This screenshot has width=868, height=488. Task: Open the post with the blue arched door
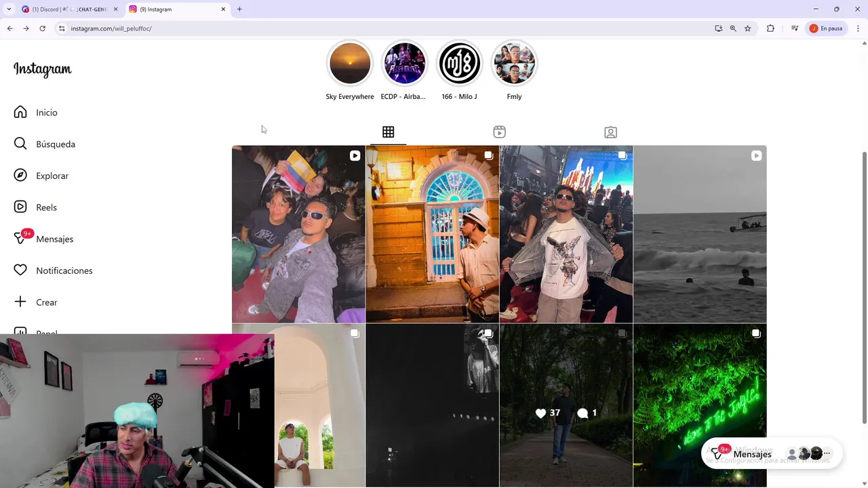(432, 234)
